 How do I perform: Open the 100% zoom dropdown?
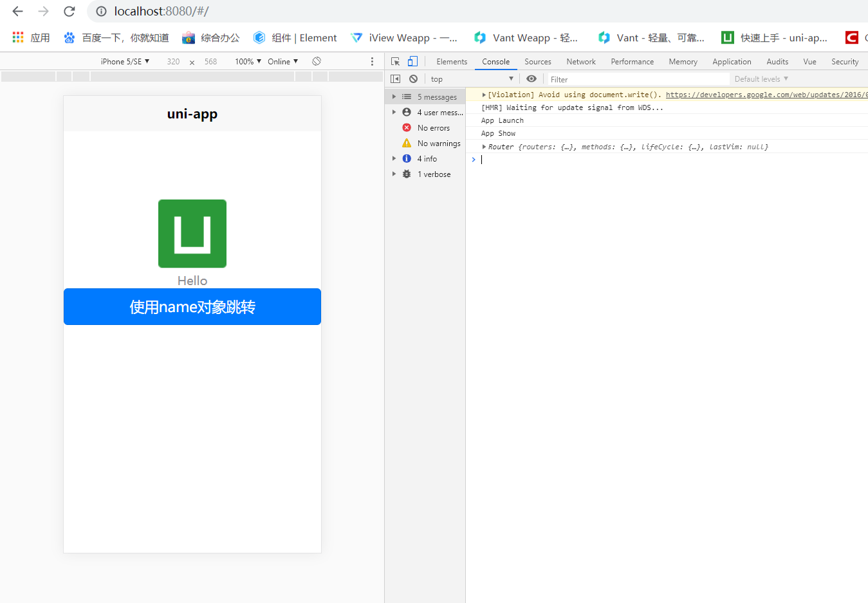click(248, 62)
